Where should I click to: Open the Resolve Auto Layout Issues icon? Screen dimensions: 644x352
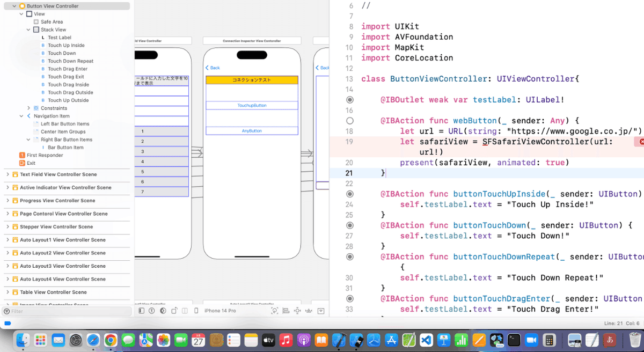tap(309, 311)
